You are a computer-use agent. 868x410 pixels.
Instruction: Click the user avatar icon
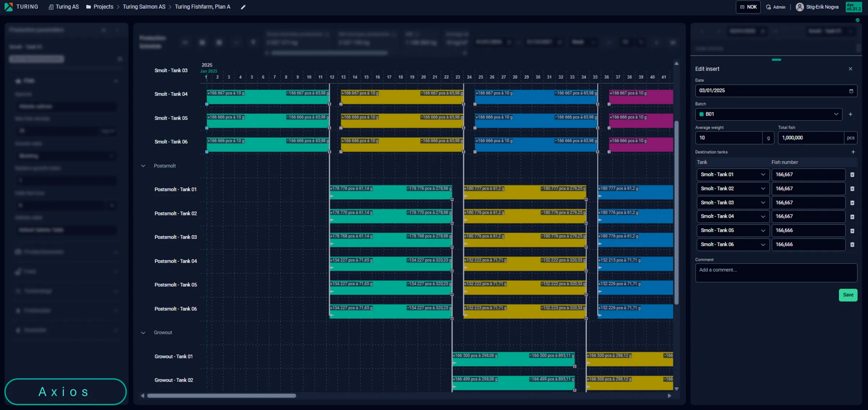pyautogui.click(x=799, y=7)
